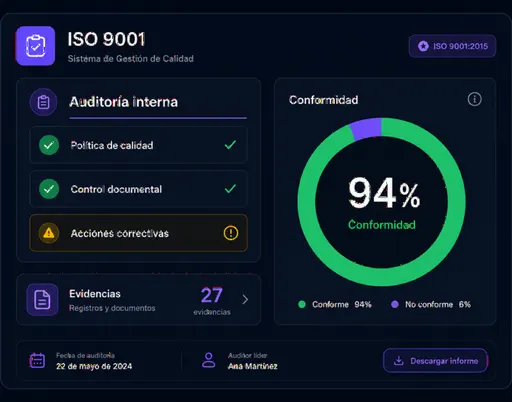Screen dimensions: 512x402
Task: Click the lead auditor person icon
Action: pyautogui.click(x=209, y=360)
